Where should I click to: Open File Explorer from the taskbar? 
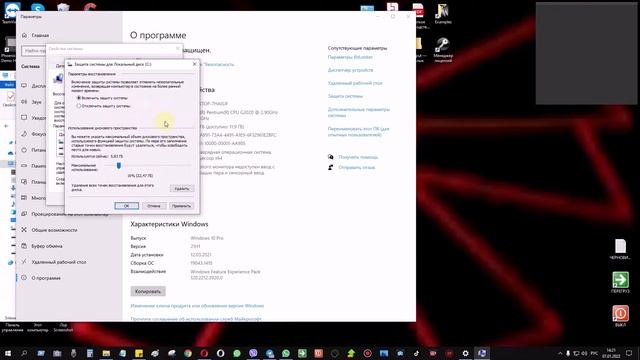(106, 353)
